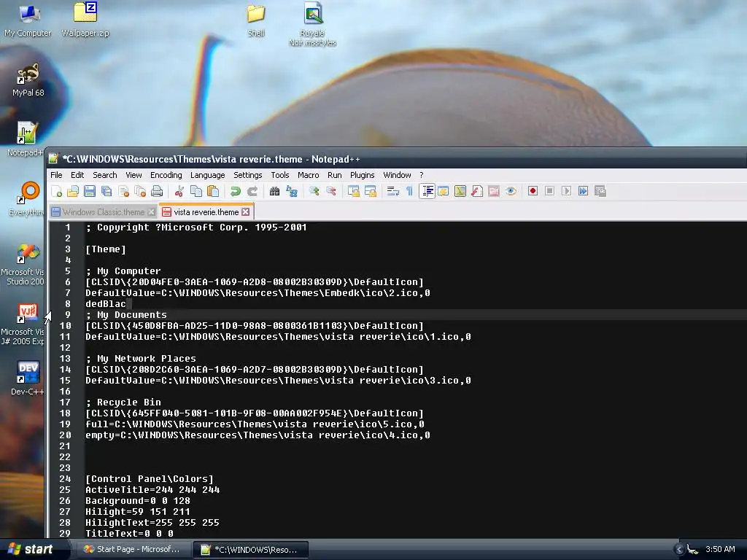The height and width of the screenshot is (560, 747).
Task: Close the vista reverie.theme tab
Action: click(245, 212)
